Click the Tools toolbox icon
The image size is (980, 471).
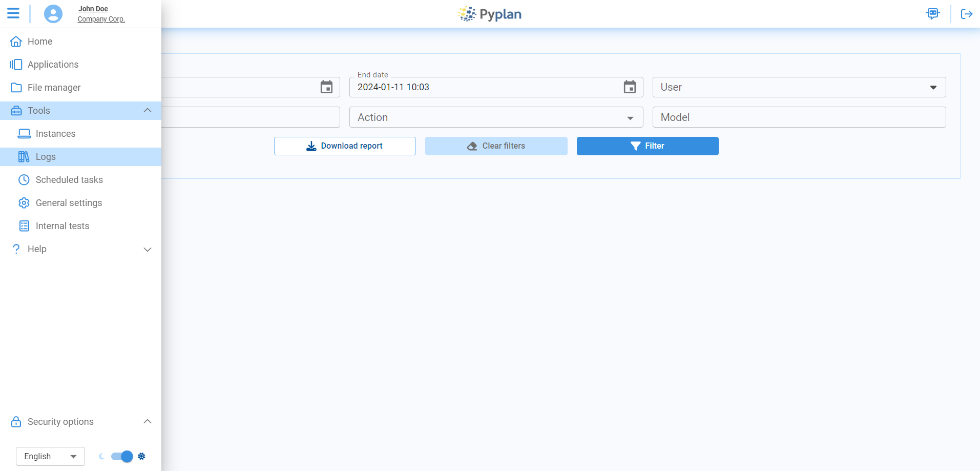tap(16, 111)
